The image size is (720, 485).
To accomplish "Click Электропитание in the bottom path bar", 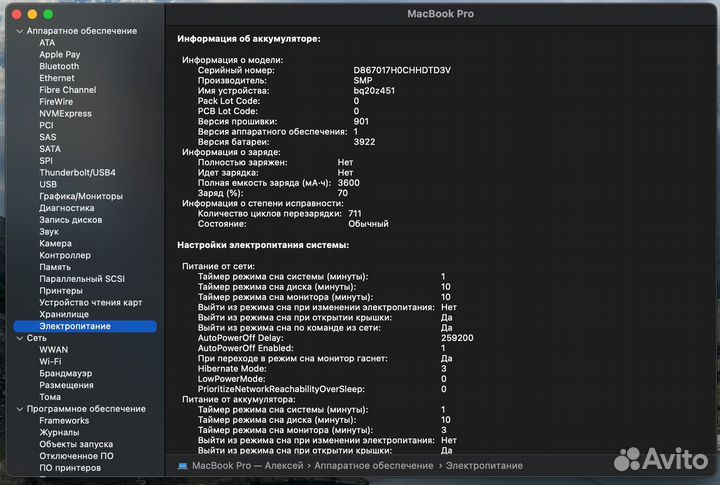I will coord(484,466).
